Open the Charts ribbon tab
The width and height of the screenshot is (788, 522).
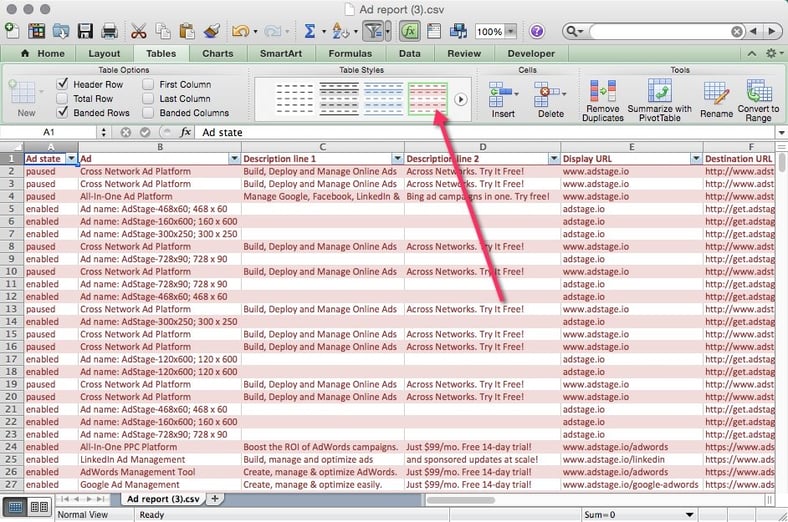tap(218, 53)
